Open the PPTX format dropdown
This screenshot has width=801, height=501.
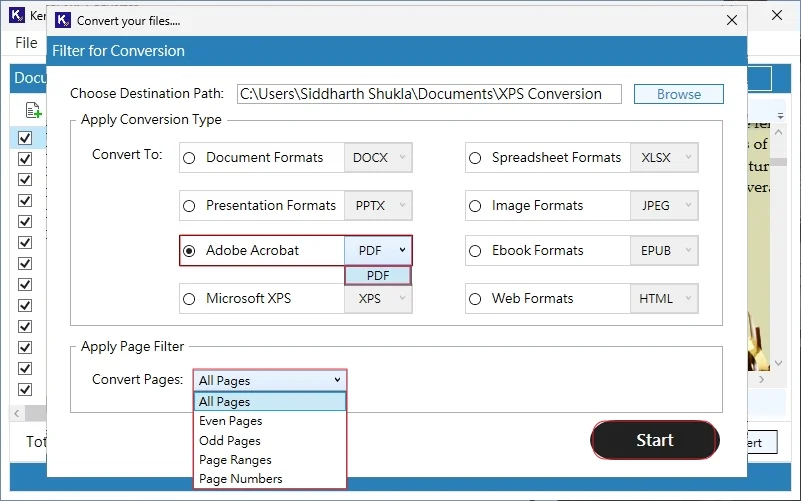[x=378, y=206]
